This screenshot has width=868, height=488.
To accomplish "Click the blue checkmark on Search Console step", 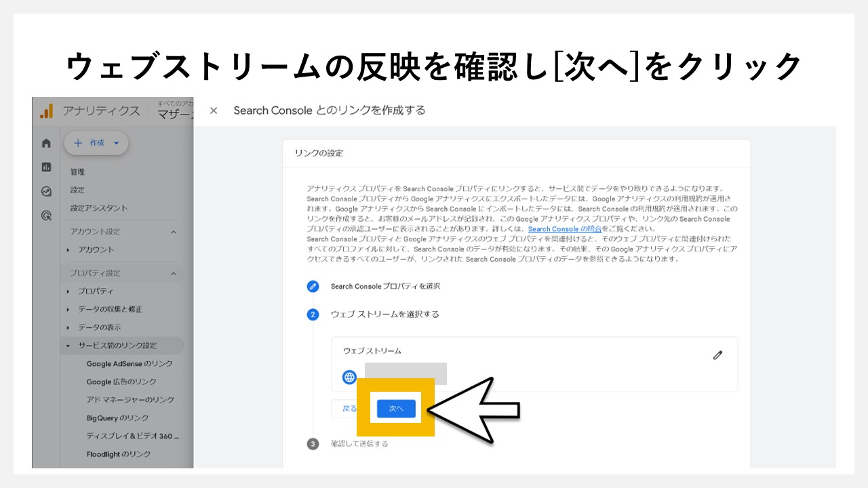I will coord(313,286).
